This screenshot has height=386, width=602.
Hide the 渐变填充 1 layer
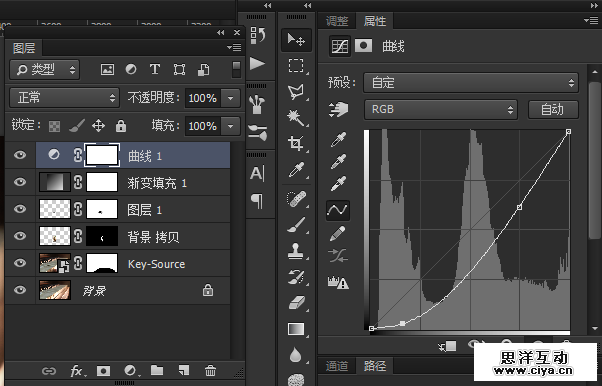click(20, 182)
